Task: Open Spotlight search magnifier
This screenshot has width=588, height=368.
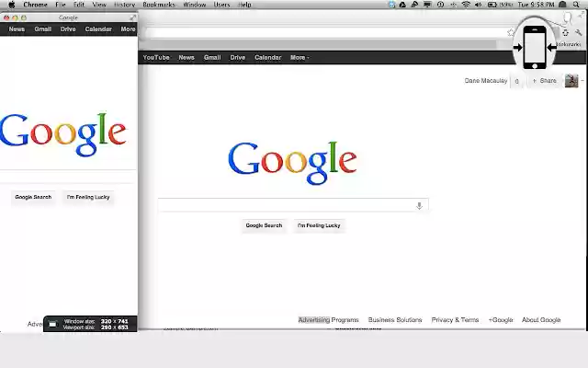Action: (576, 5)
